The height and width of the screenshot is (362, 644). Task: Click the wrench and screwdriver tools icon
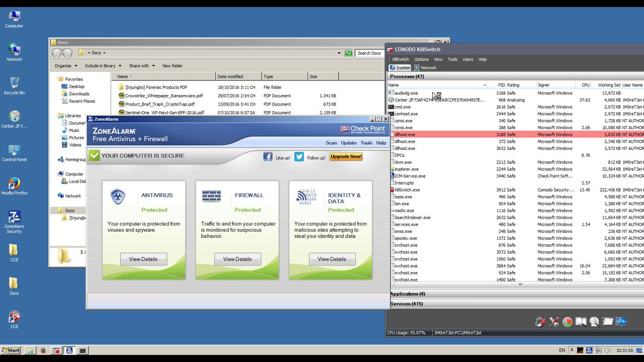click(554, 322)
